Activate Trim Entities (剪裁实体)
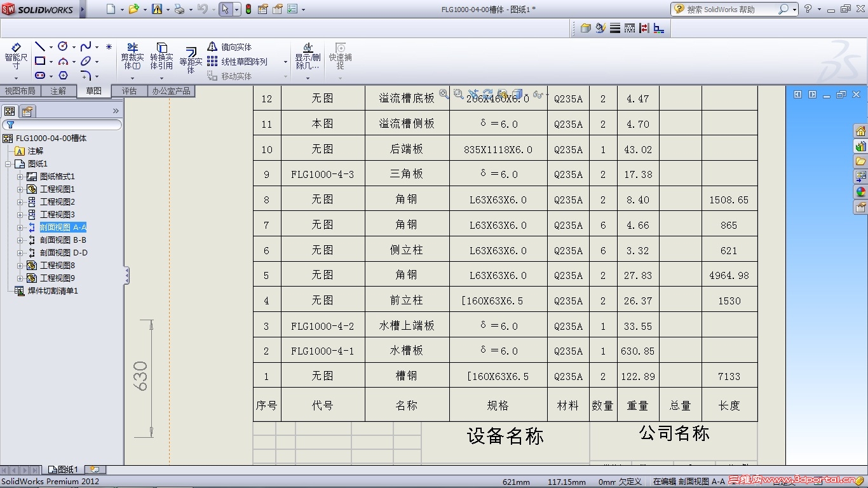 132,57
